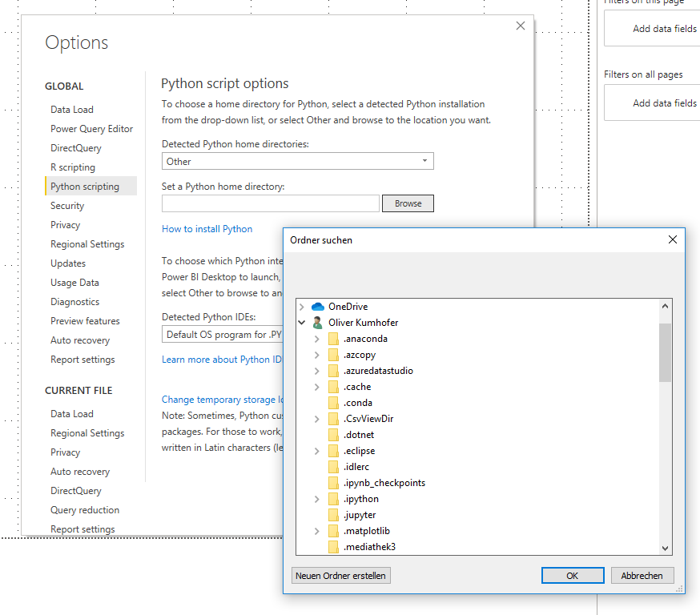This screenshot has height=615, width=700.
Task: Select the .conda folder name
Action: [x=357, y=403]
